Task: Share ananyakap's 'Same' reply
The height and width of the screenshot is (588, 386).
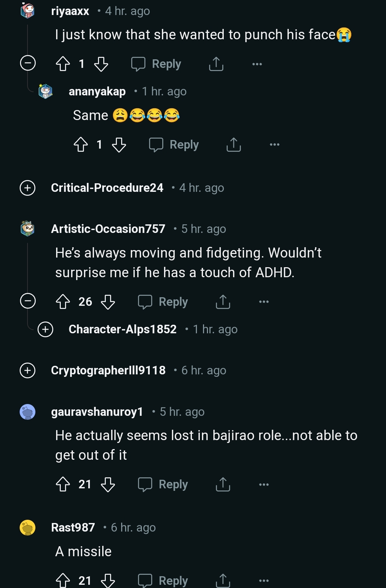Action: [x=233, y=145]
